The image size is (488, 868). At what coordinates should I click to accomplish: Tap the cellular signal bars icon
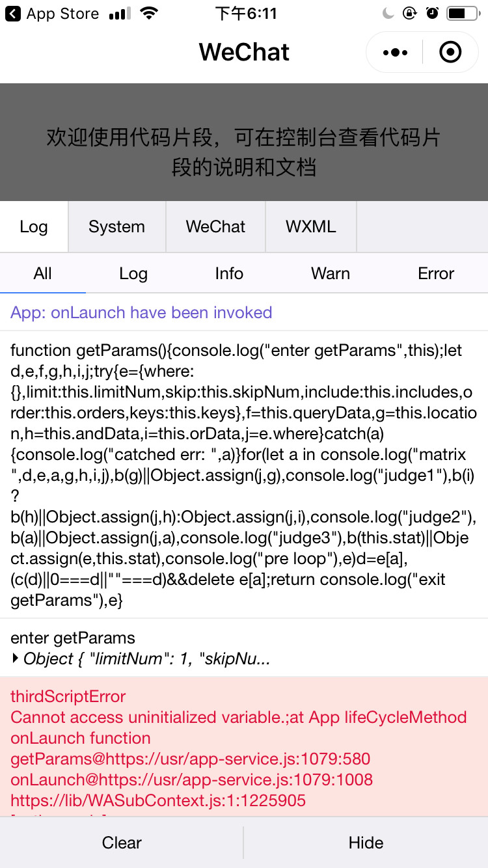[119, 14]
